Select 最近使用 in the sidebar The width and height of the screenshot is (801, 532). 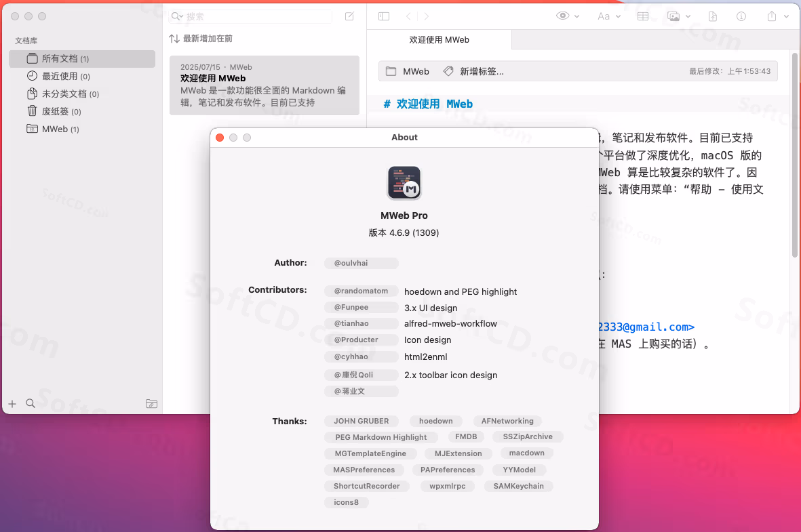(x=82, y=76)
